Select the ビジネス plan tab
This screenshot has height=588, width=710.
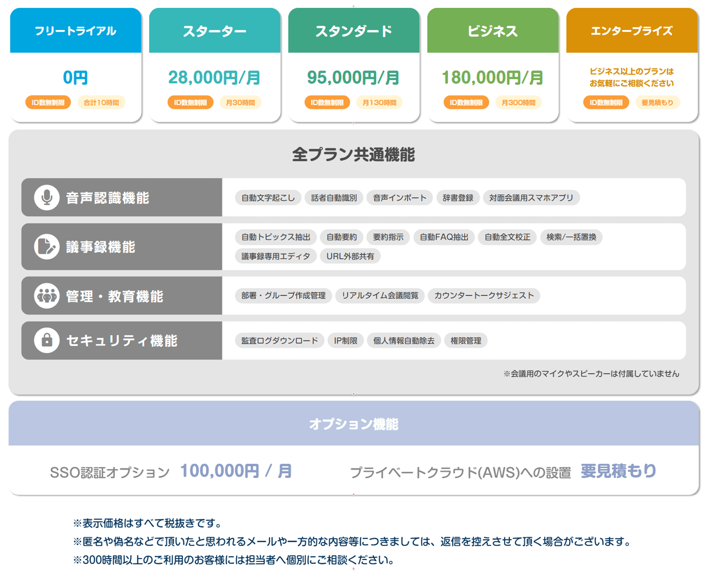(x=493, y=30)
